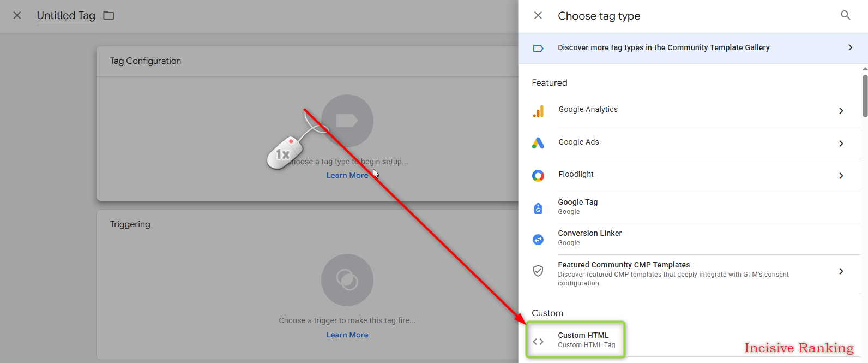Close the Untitled Tag editor

click(x=17, y=15)
